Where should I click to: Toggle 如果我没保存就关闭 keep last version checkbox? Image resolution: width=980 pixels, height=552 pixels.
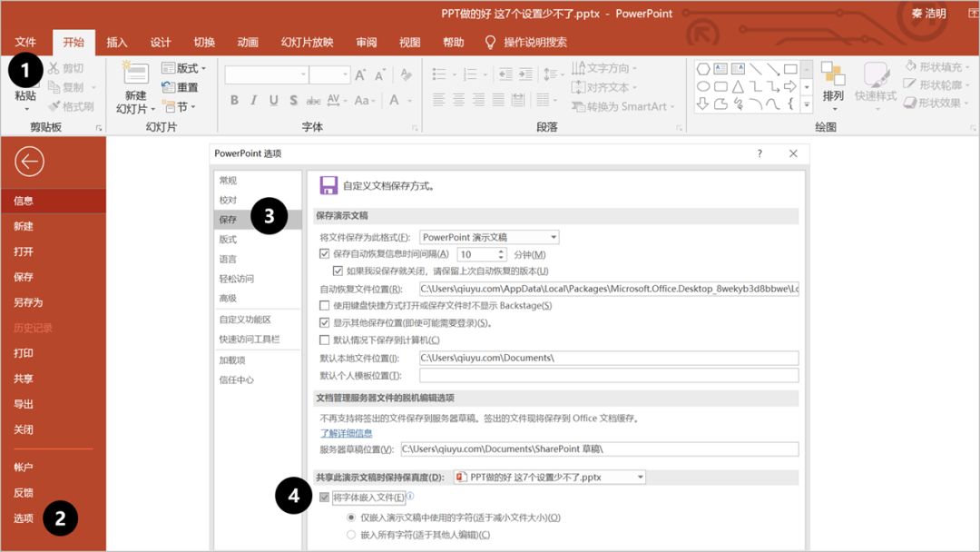tap(338, 271)
